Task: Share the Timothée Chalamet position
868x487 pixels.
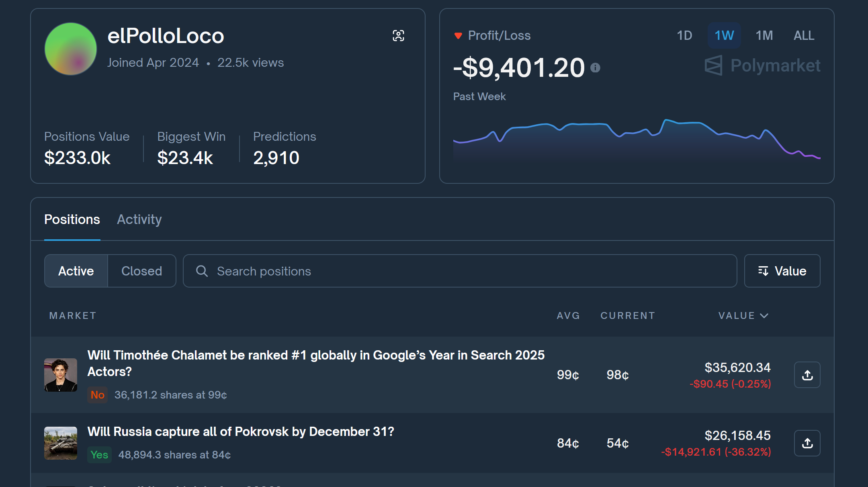Action: tap(807, 375)
